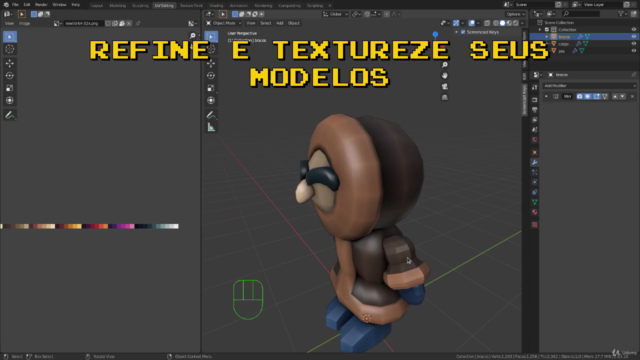The width and height of the screenshot is (640, 360).
Task: Collapse the Collection in the outliner
Action: tap(540, 29)
